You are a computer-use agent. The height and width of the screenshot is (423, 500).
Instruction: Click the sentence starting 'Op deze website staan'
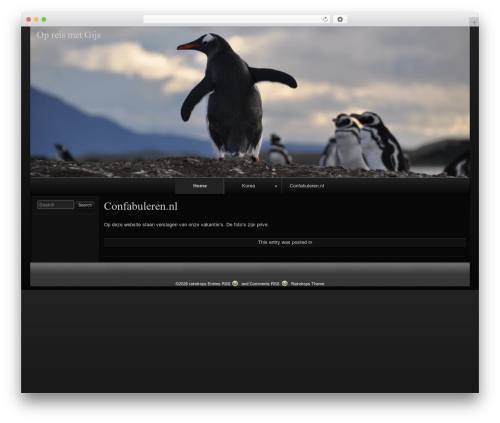(x=186, y=225)
